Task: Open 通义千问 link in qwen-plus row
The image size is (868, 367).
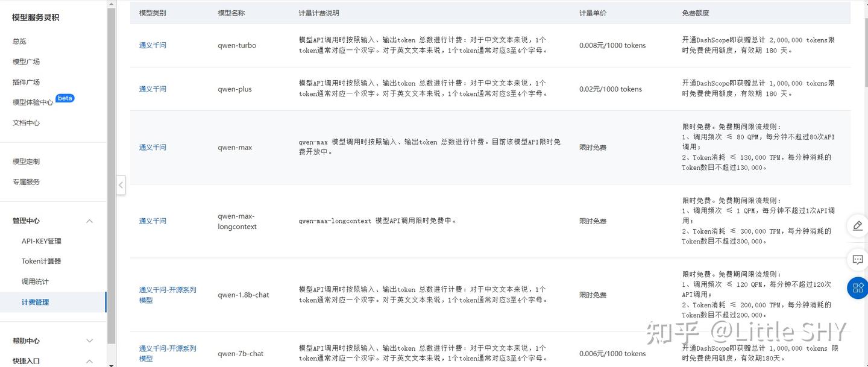Action: click(153, 89)
